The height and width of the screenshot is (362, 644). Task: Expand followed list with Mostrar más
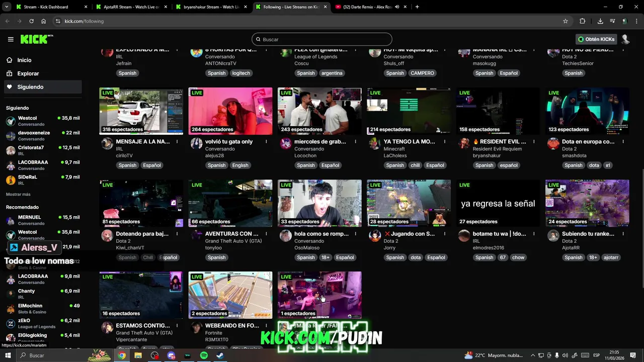coord(18,195)
